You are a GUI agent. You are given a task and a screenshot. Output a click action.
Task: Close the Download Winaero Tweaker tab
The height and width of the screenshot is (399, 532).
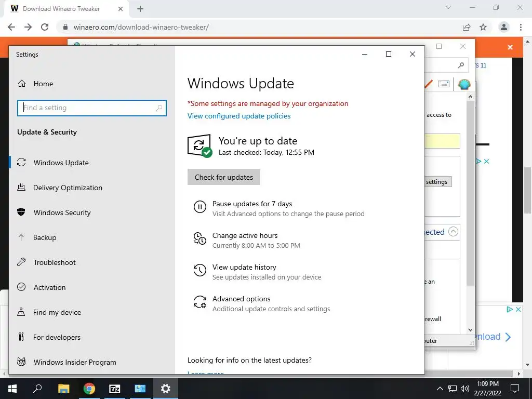(121, 9)
